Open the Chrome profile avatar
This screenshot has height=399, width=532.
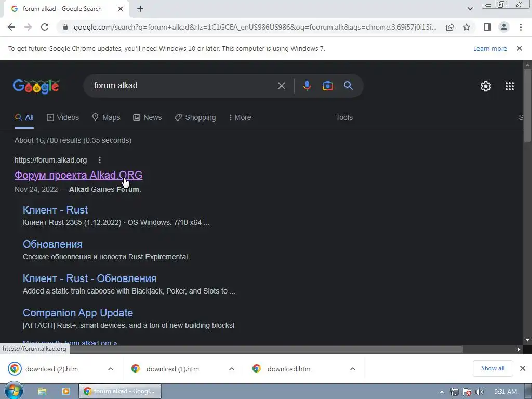point(504,27)
